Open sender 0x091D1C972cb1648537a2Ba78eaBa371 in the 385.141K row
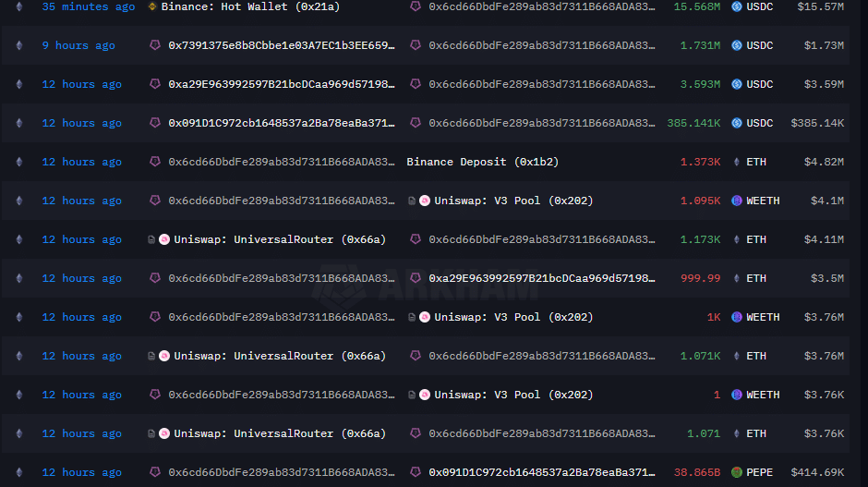The image size is (868, 487). 282,123
